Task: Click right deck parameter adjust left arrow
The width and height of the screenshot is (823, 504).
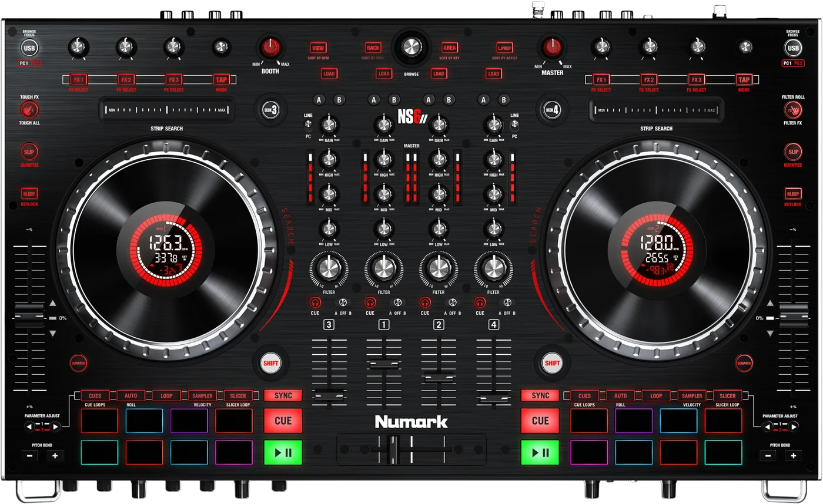Action: (768, 427)
